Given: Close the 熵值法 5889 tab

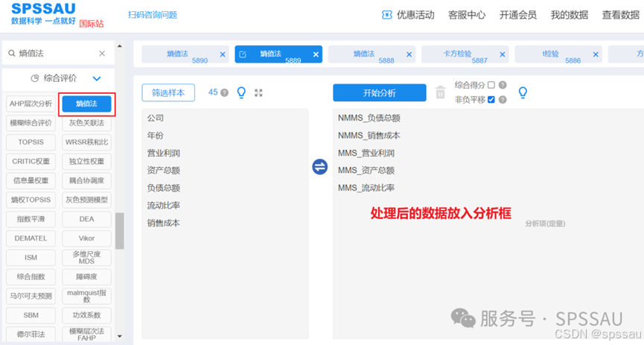Looking at the screenshot, I should pos(316,54).
